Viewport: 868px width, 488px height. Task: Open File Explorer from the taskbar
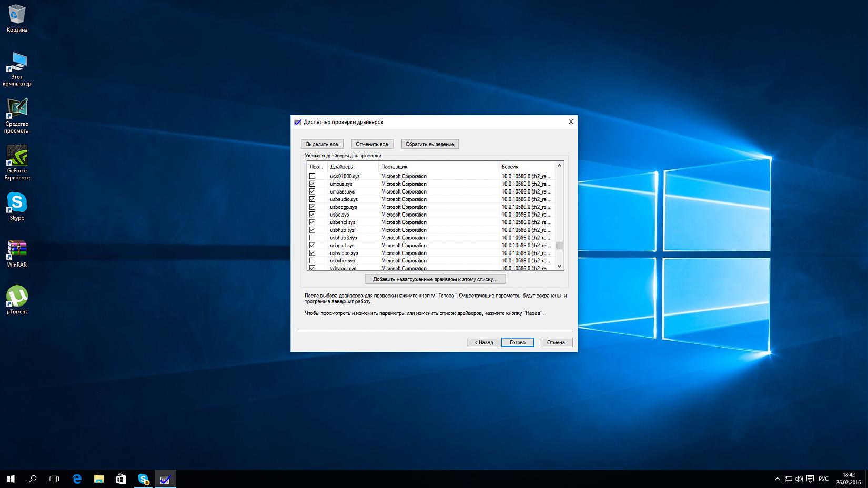[99, 479]
